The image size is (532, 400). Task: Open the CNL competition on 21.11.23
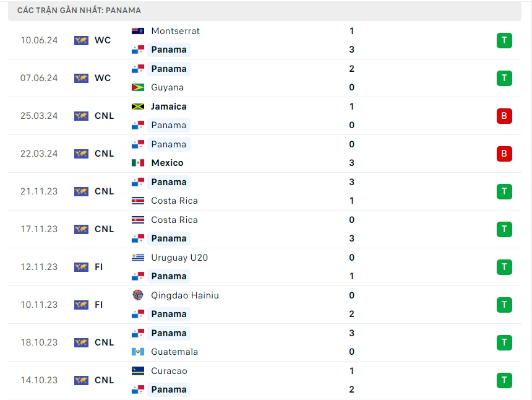[x=104, y=191]
